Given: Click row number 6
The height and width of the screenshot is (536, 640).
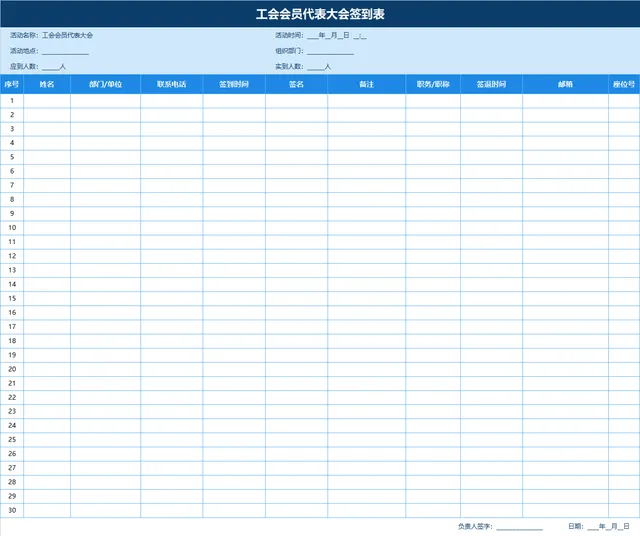Looking at the screenshot, I should [12, 171].
